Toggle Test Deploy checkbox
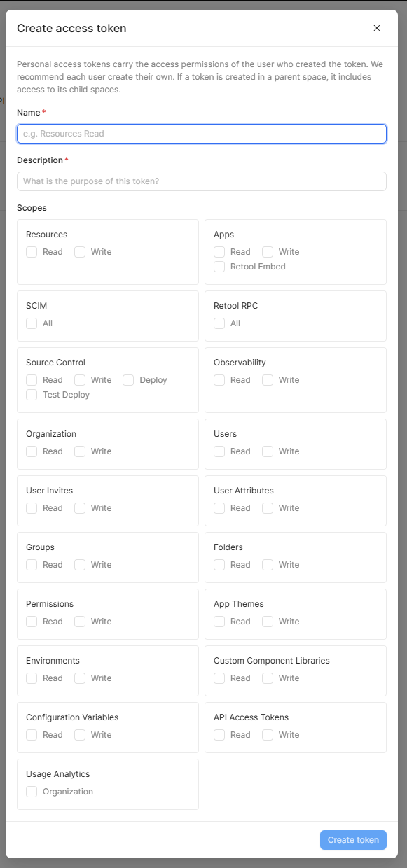The image size is (407, 868). 32,395
